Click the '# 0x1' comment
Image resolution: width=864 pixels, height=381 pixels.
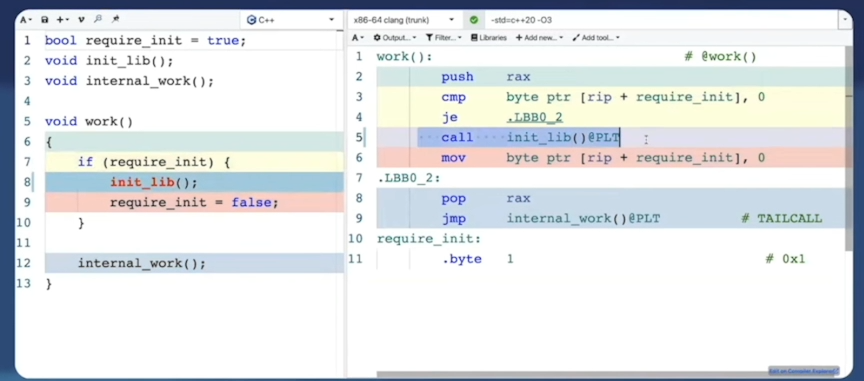tap(785, 259)
